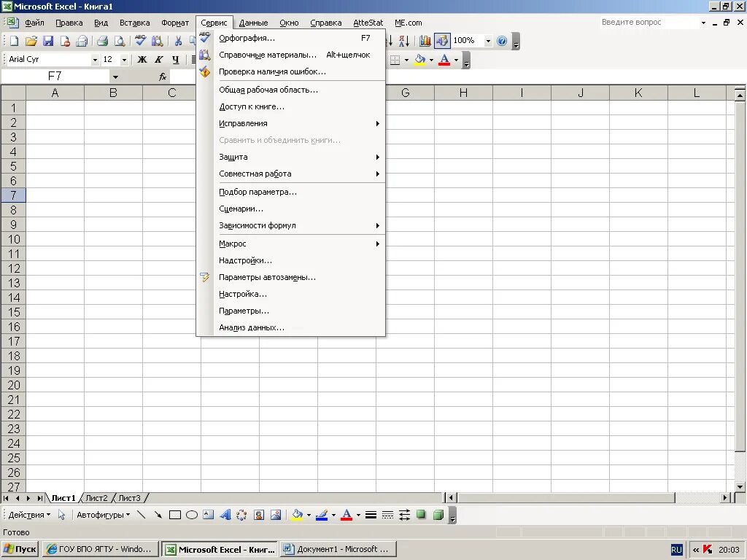Click the Name Box showing F7
The height and width of the screenshot is (560, 747).
pyautogui.click(x=55, y=77)
